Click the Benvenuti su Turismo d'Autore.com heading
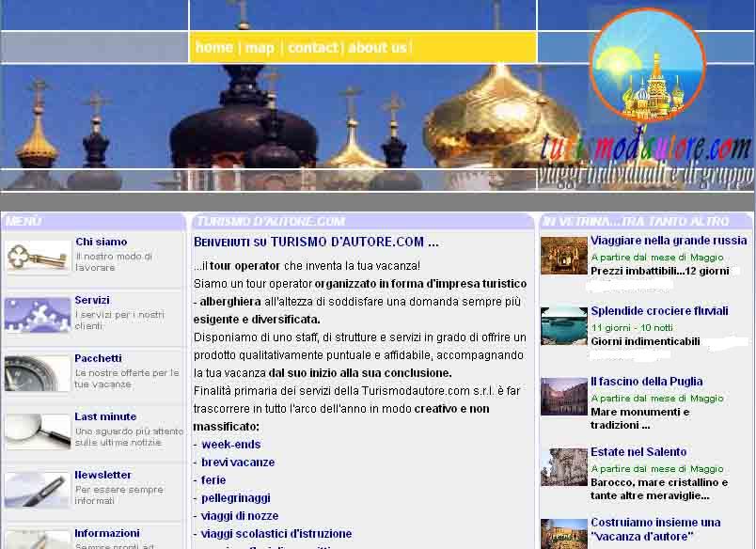 point(316,242)
